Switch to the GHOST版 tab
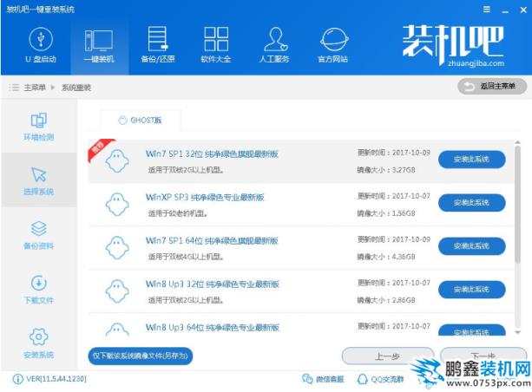532x392 pixels. coord(140,121)
